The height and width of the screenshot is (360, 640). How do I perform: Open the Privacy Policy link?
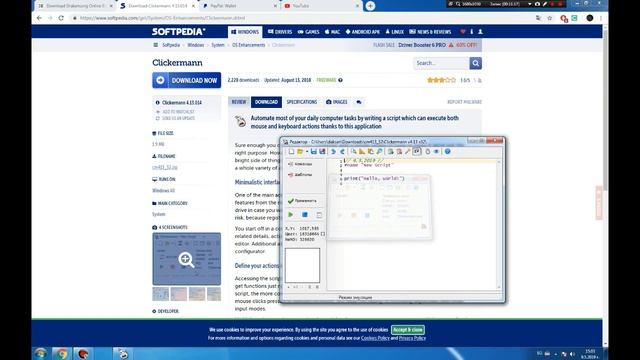point(412,338)
